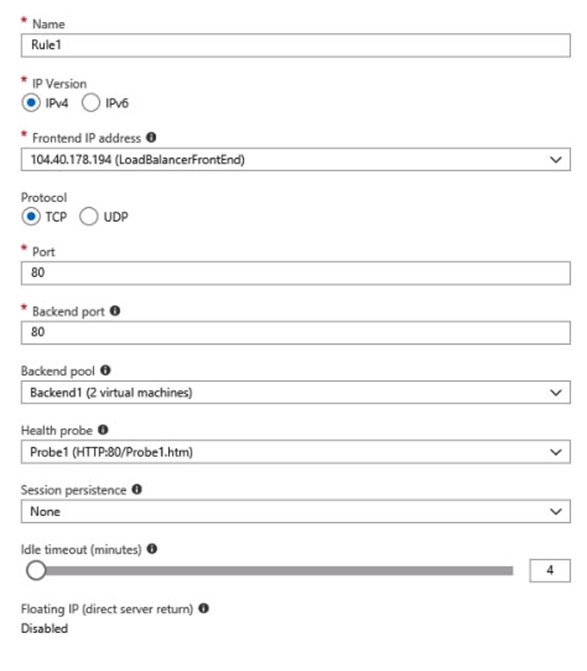This screenshot has height=671, width=587.
Task: Open Health probe info icon
Action: (x=103, y=430)
